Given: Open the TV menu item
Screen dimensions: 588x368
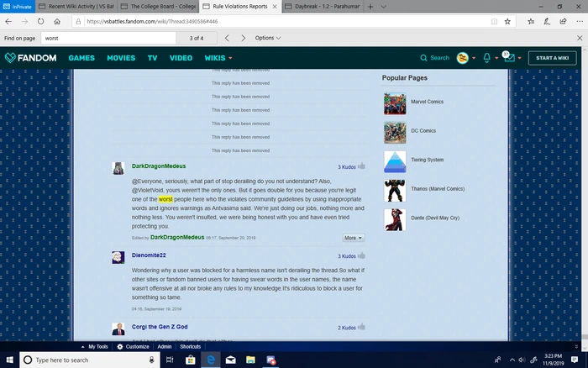Looking at the screenshot, I should click(x=152, y=58).
